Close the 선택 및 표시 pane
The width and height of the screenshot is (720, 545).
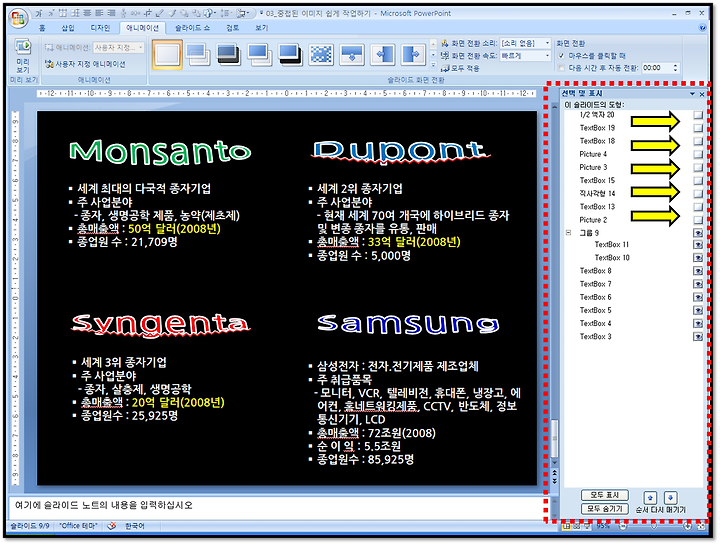tap(702, 94)
